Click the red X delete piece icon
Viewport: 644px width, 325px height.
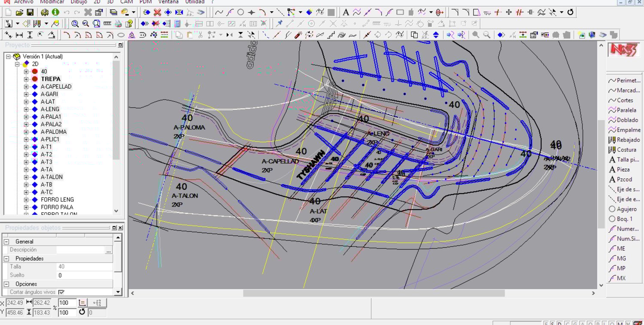point(158,12)
